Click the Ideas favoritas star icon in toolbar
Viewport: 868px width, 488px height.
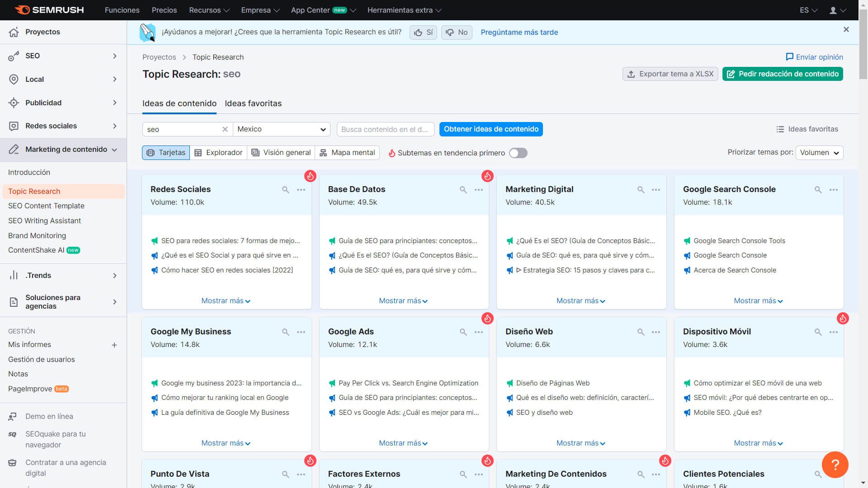click(781, 129)
